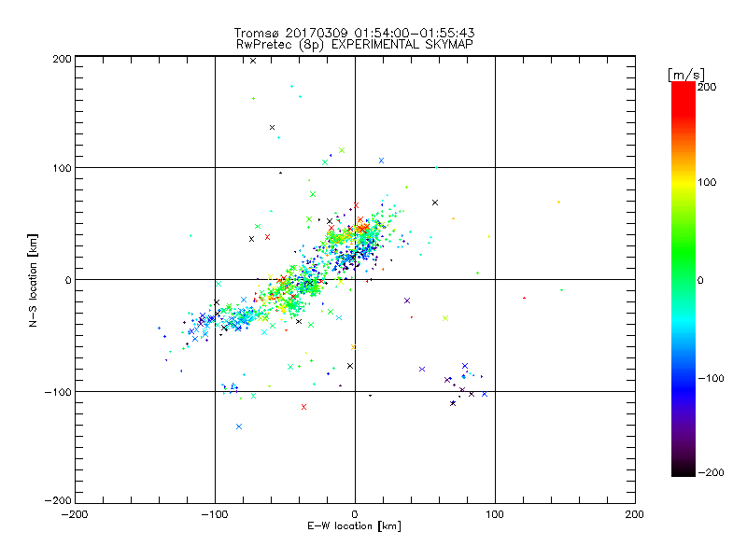747x560 pixels.
Task: Click the subtitle "RwPretec (8p) EXPERIMENTAL SKYMAP"
Action: (x=355, y=45)
